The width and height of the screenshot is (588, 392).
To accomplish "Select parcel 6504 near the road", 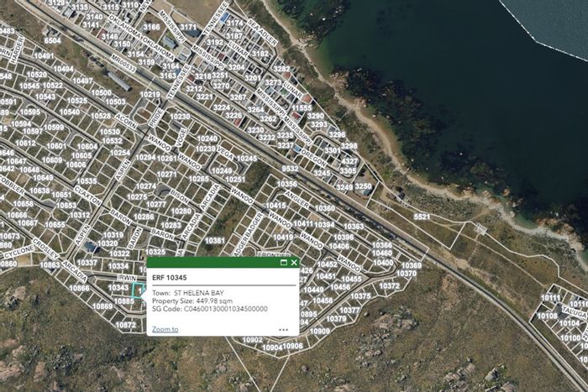I will [x=52, y=40].
